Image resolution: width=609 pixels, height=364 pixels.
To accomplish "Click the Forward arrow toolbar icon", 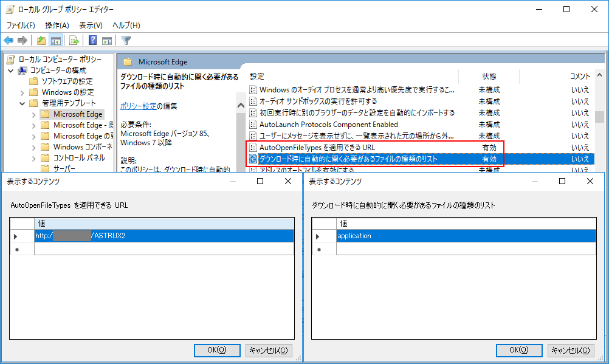I will [22, 40].
